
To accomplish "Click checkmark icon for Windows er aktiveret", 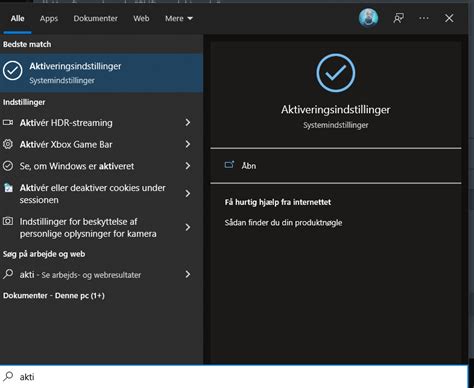I will pos(8,166).
